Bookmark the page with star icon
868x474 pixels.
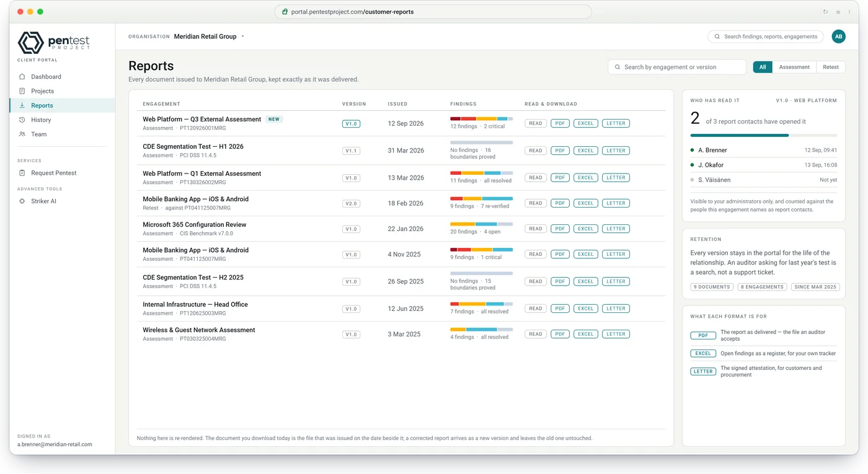(838, 12)
